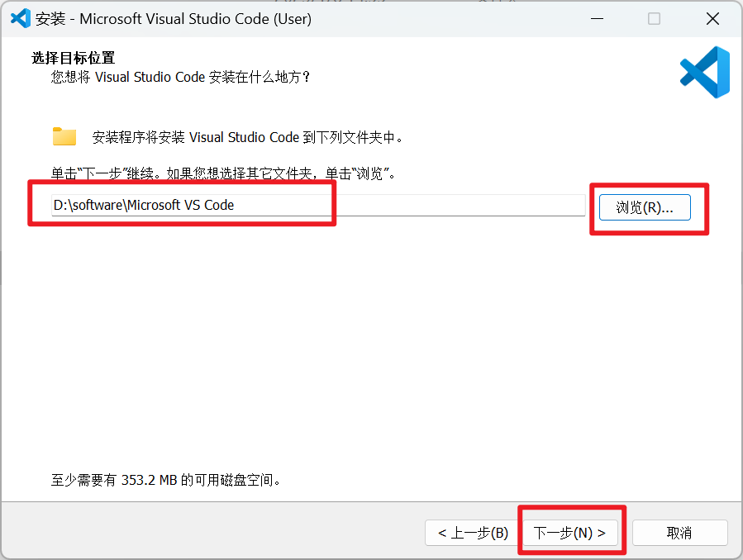
Task: Click the 选择目标位置 heading
Action: coord(73,58)
